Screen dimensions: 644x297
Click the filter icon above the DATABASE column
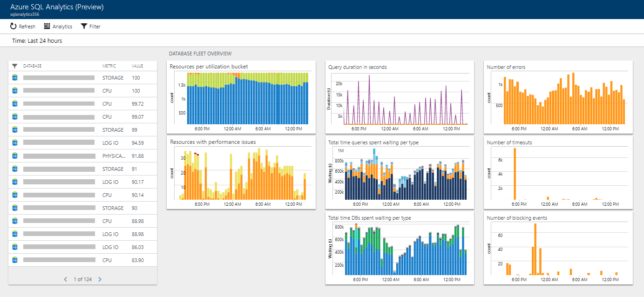pos(14,66)
